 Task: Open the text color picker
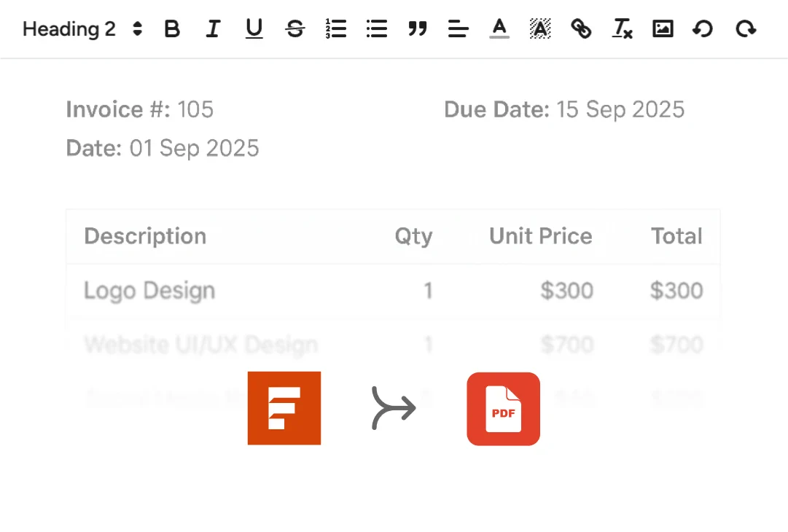pos(499,29)
